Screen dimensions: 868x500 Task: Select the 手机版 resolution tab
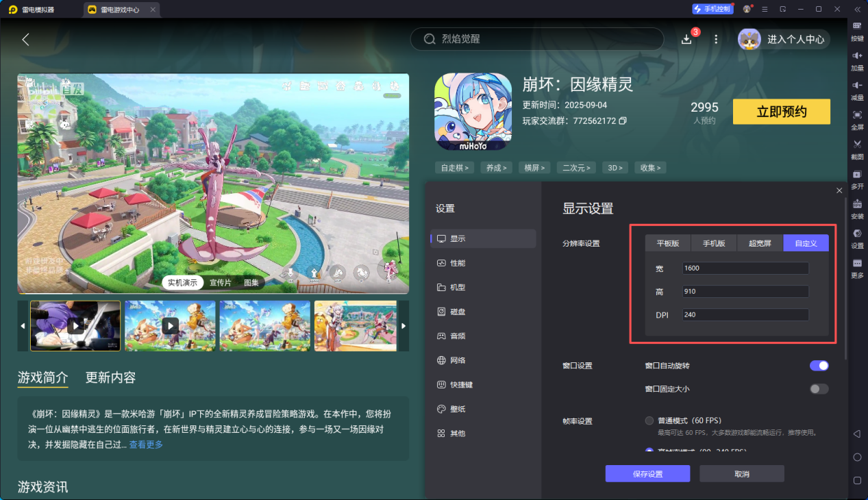714,243
